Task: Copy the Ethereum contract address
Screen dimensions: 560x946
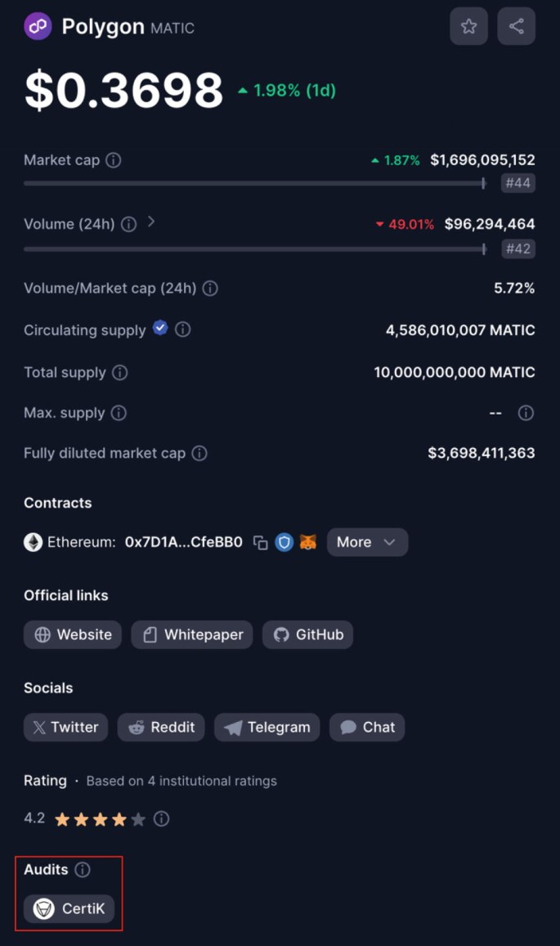Action: 261,543
